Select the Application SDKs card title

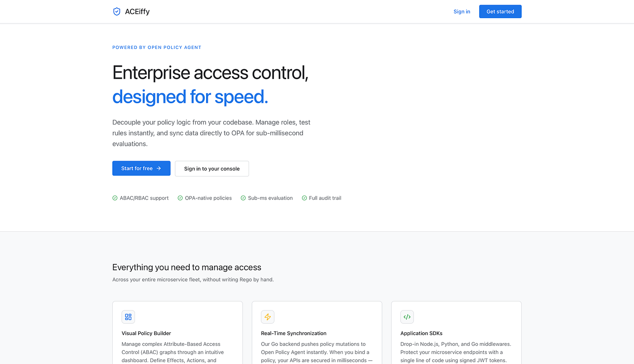tap(422, 333)
